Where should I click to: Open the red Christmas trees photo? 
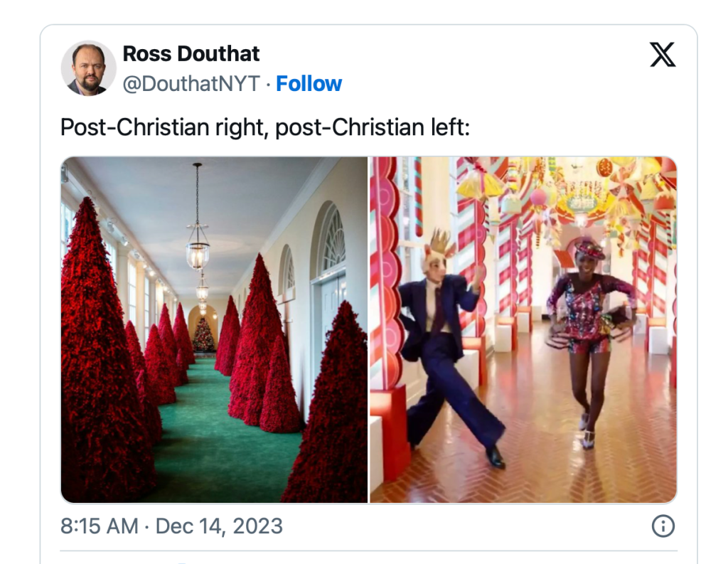(213, 329)
